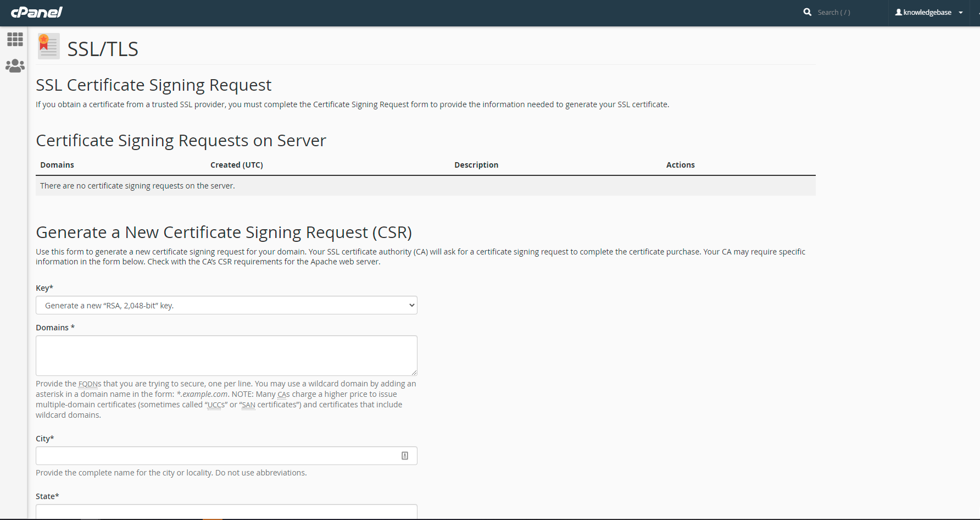The image size is (980, 520).
Task: Click the UCCs abbreviation for its definition
Action: tap(215, 405)
